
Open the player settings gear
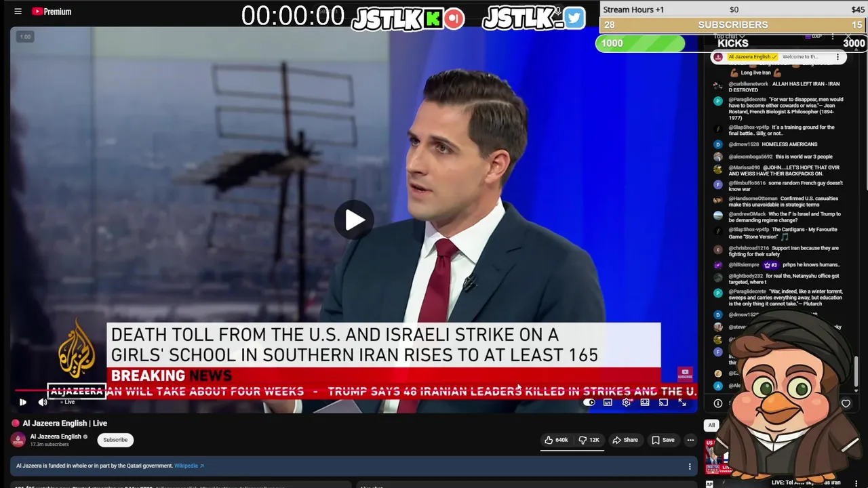click(x=627, y=403)
